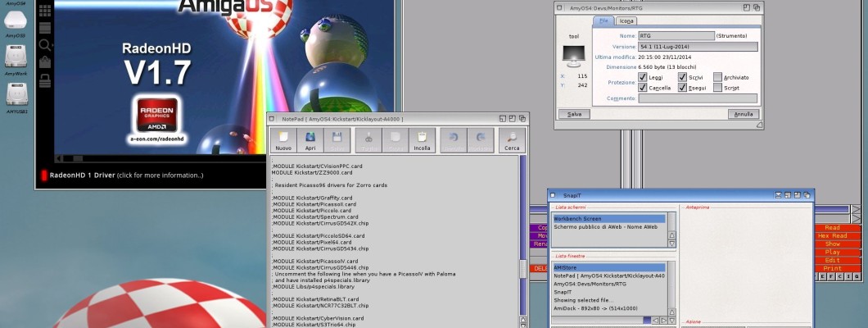Toggle the Cancella protection checkbox
This screenshot has height=328, width=868.
(643, 88)
